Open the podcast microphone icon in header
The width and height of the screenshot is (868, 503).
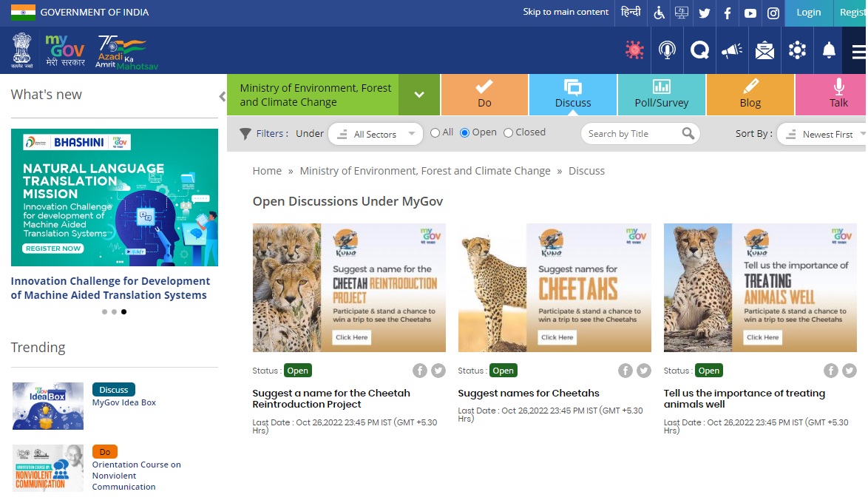(667, 50)
